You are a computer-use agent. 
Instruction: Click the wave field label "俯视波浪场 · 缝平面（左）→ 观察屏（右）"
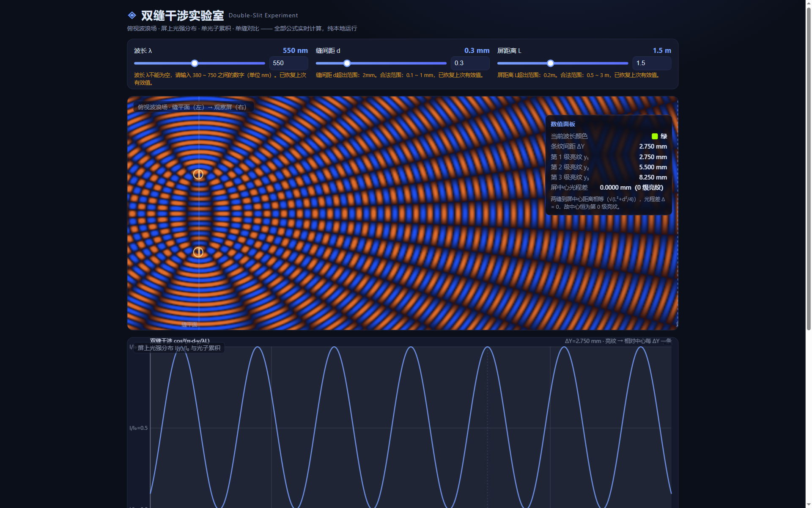194,107
